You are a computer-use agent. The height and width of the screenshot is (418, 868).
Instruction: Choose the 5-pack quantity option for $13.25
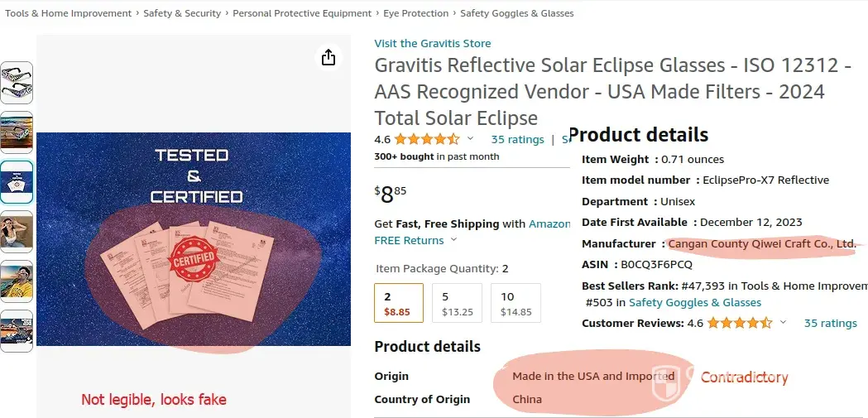point(457,304)
